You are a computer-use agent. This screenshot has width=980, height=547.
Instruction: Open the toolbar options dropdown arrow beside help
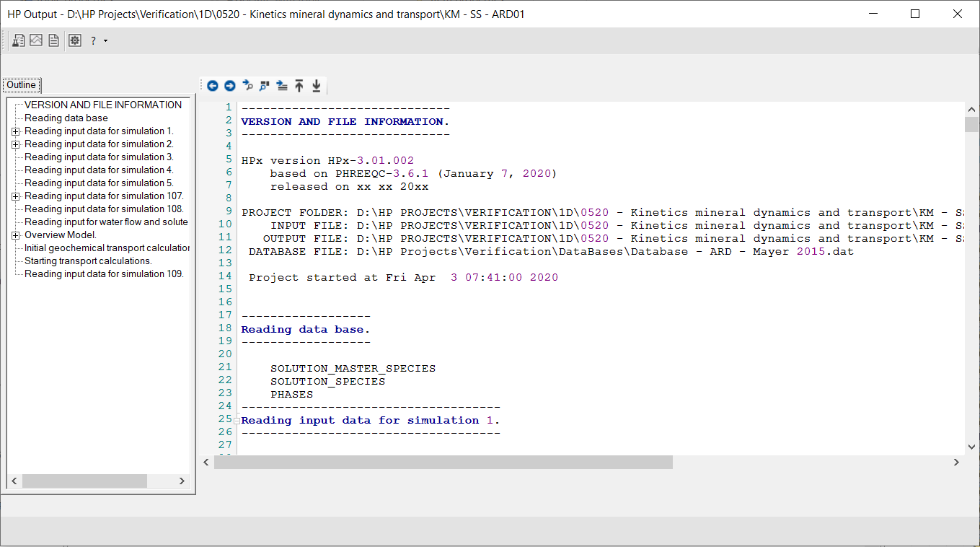[105, 41]
